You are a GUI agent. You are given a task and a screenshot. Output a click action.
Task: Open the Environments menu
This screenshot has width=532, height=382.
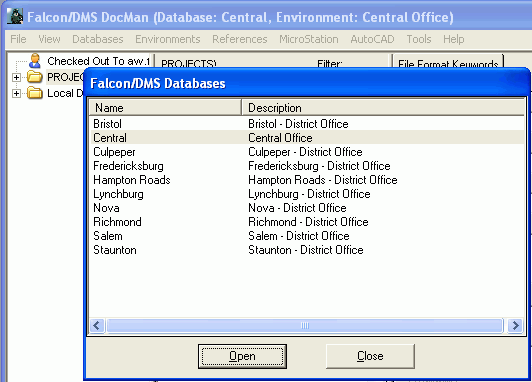tap(168, 39)
